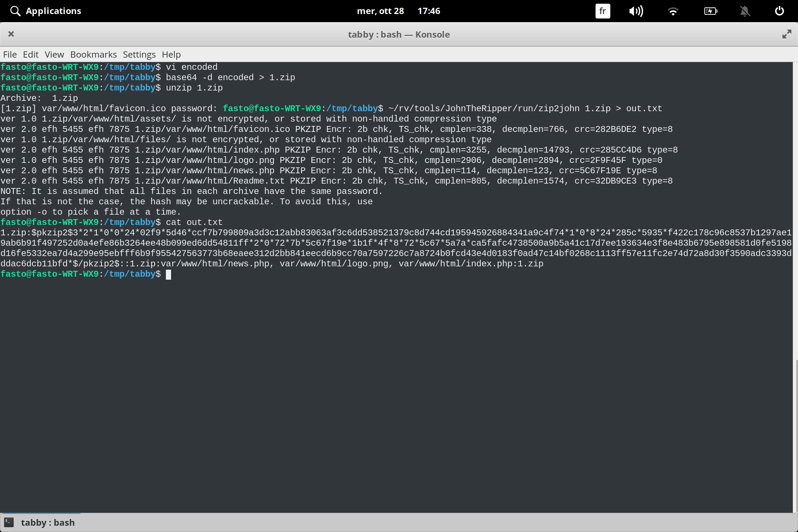The image size is (798, 532).
Task: Open the Settings menu
Action: [139, 54]
